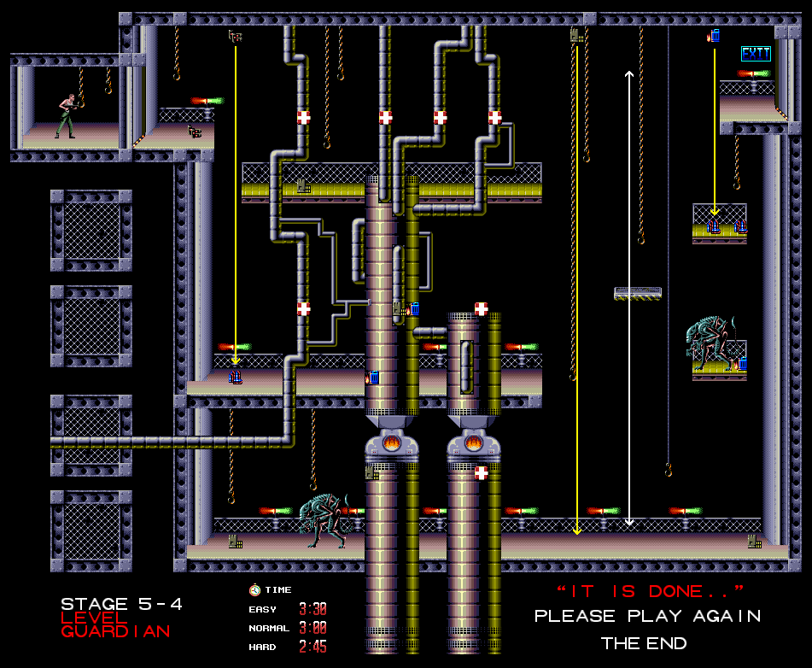Select the left furnace's fire window
The image size is (812, 668).
[x=392, y=442]
